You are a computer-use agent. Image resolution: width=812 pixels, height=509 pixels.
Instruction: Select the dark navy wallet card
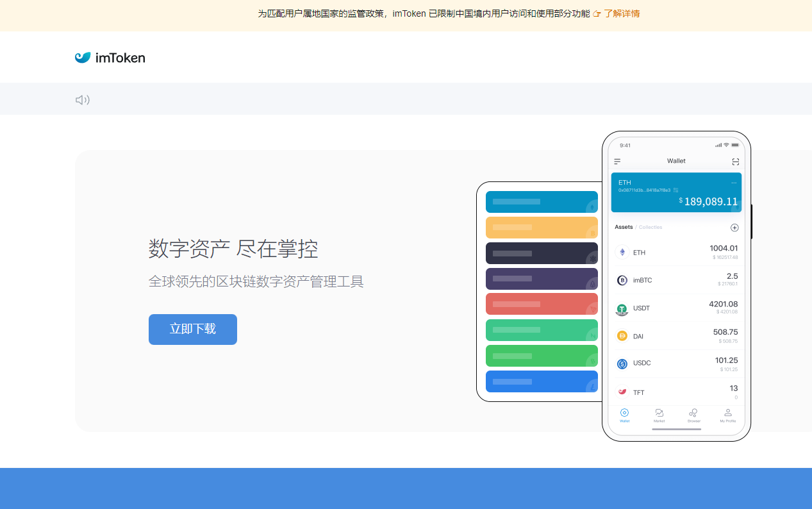[x=542, y=253]
